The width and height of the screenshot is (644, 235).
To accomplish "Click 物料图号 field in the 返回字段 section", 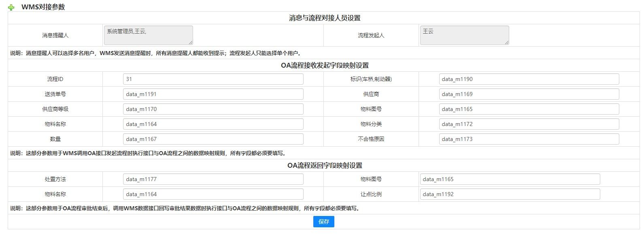I will click(510, 179).
